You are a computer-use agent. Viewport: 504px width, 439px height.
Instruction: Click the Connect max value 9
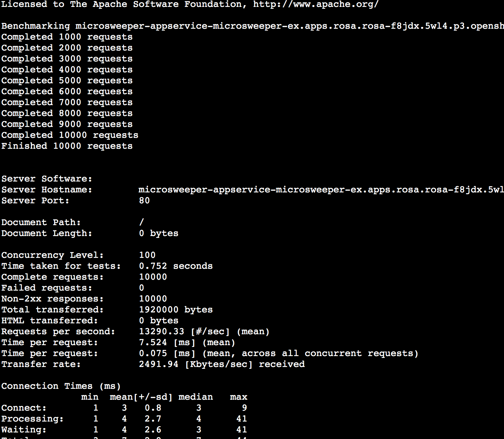pyautogui.click(x=245, y=408)
